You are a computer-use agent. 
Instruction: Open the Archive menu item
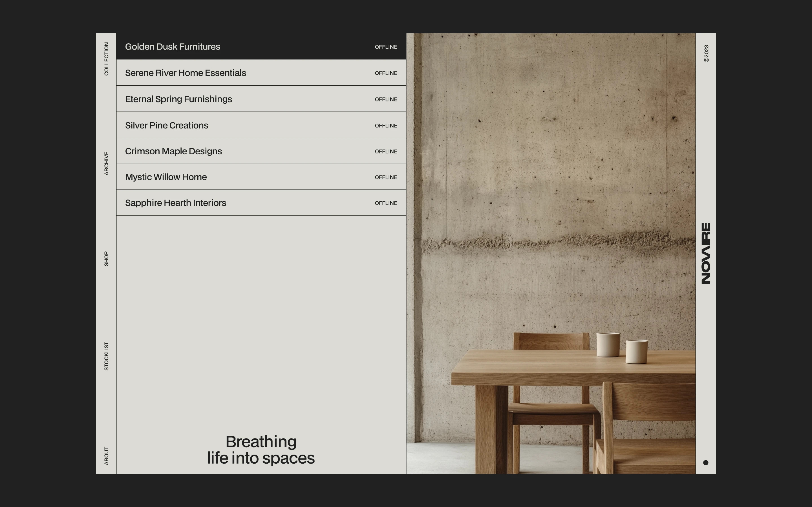coord(106,163)
